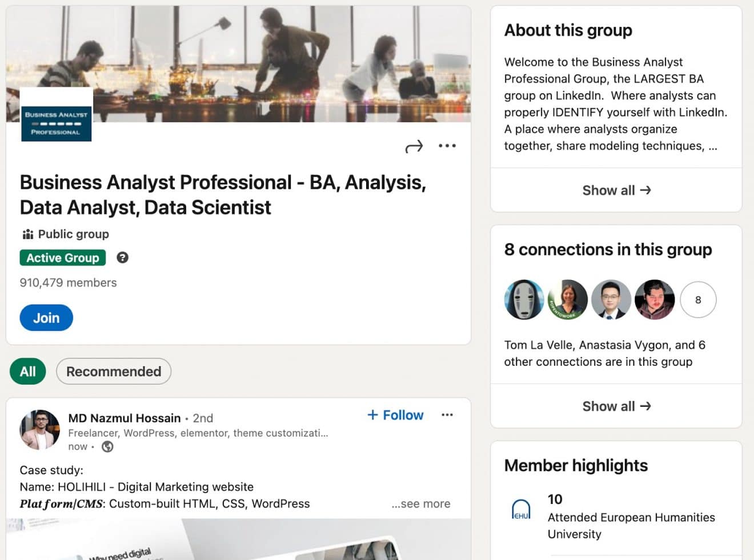Switch to the Recommended feed tab

(x=113, y=371)
